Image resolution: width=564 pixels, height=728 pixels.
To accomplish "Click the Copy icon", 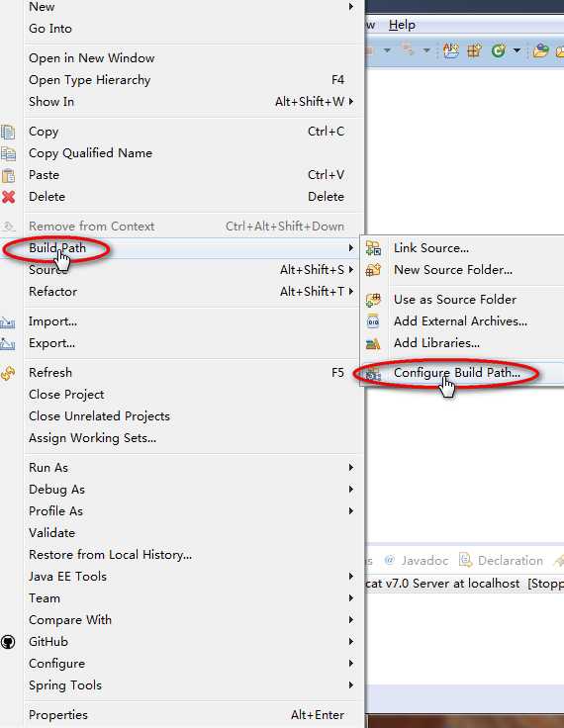I will click(8, 132).
